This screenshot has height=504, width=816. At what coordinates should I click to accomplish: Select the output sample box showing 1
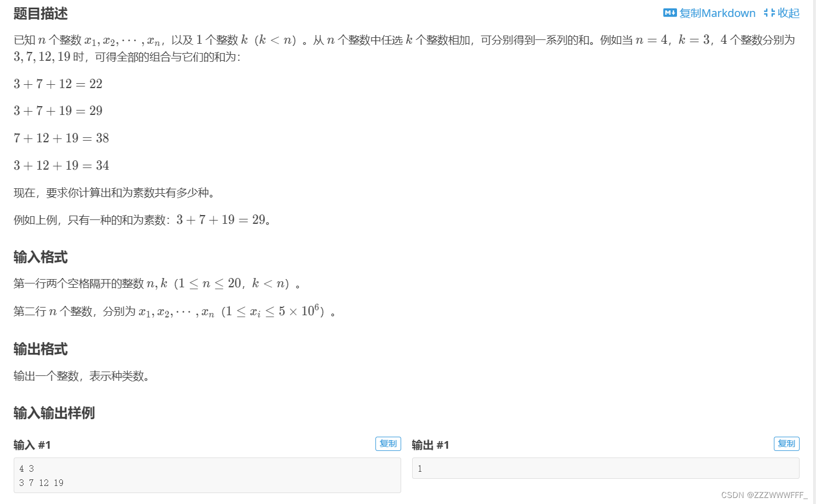[x=605, y=468]
